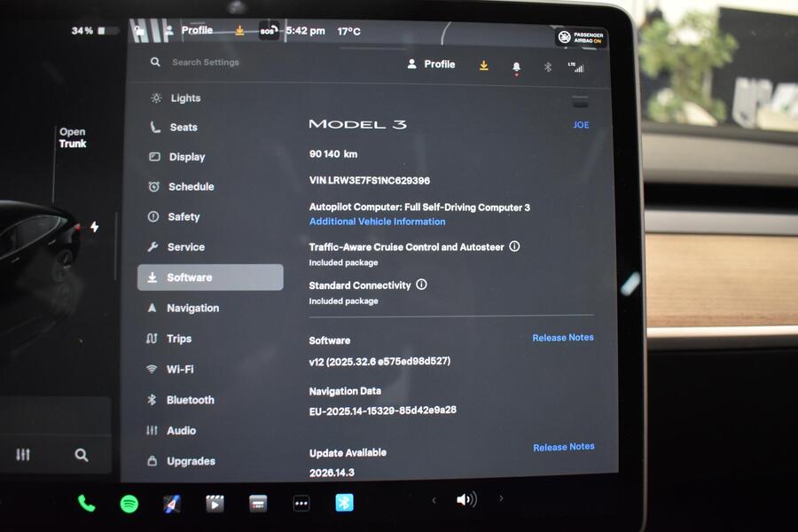Open the Safety settings menu

tap(174, 217)
